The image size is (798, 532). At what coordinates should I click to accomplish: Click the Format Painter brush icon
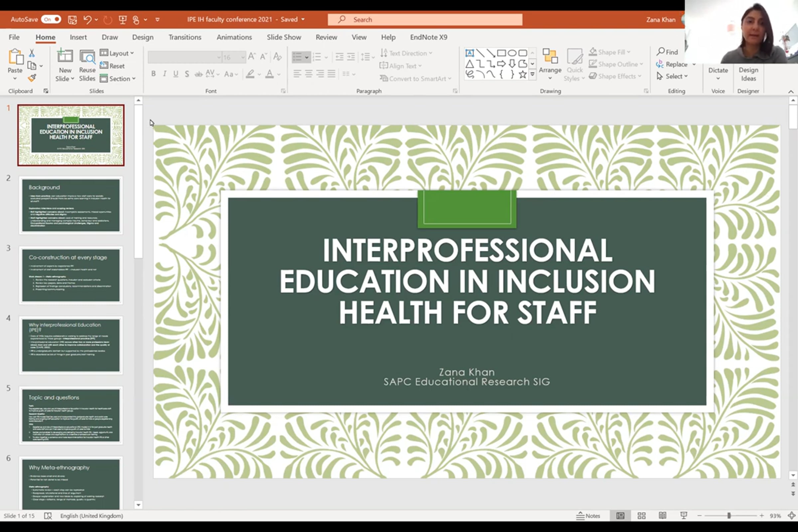(32, 78)
